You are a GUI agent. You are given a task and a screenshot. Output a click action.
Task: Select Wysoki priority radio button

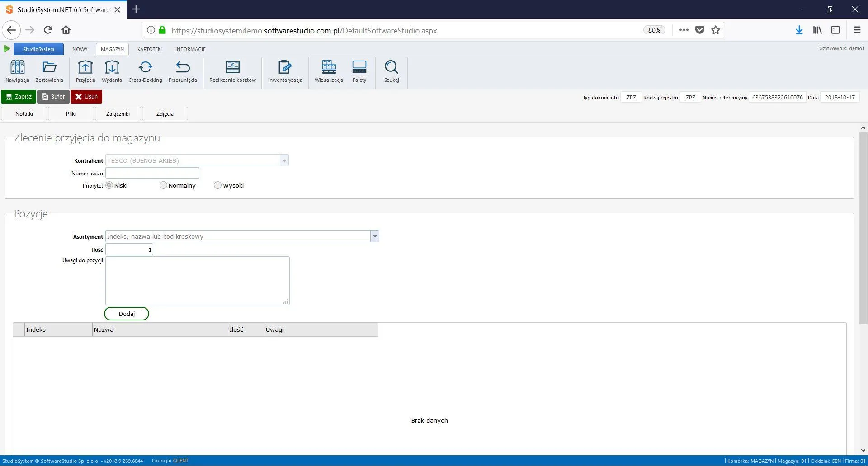(217, 185)
